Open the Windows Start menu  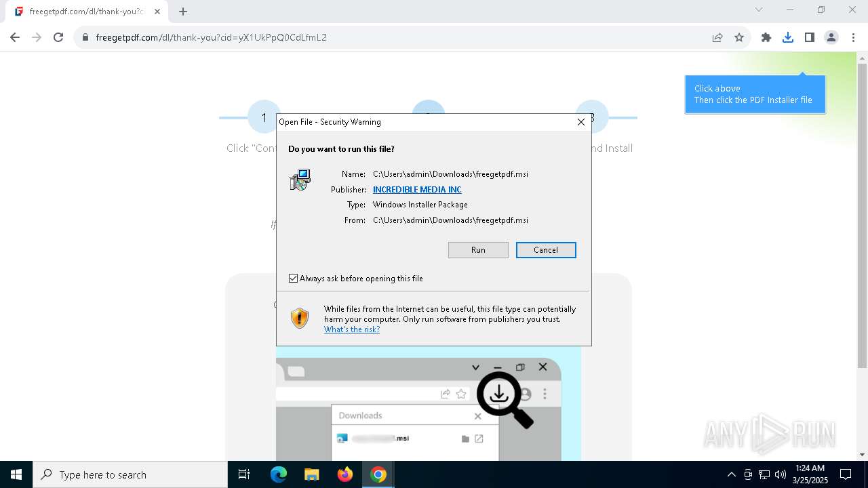[16, 474]
